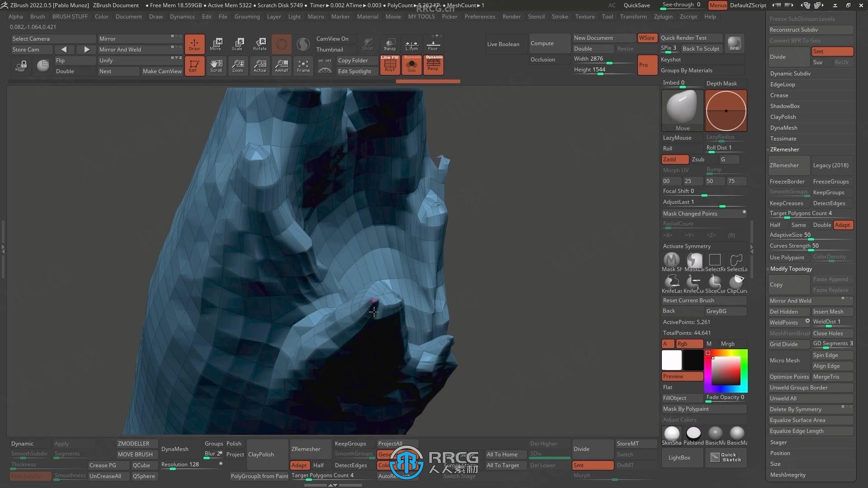Select the Rotate tool in toolbar
The height and width of the screenshot is (488, 868).
coord(259,43)
